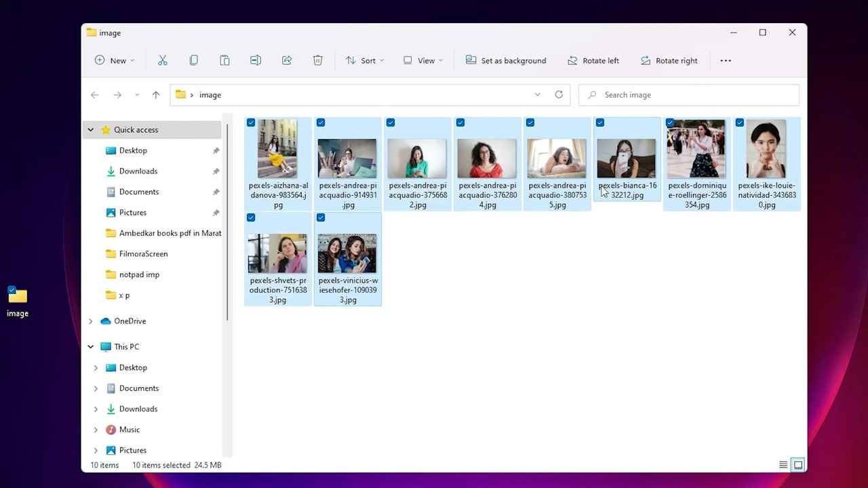
Task: Click the Rename icon in toolbar
Action: click(x=256, y=60)
